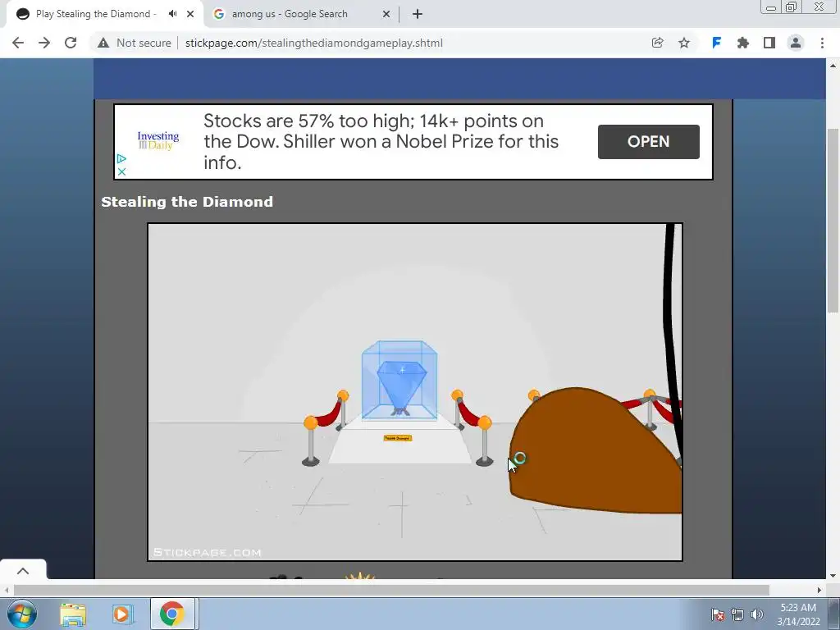This screenshot has height=630, width=840.
Task: Click the Chrome taskbar icon
Action: pyautogui.click(x=172, y=614)
